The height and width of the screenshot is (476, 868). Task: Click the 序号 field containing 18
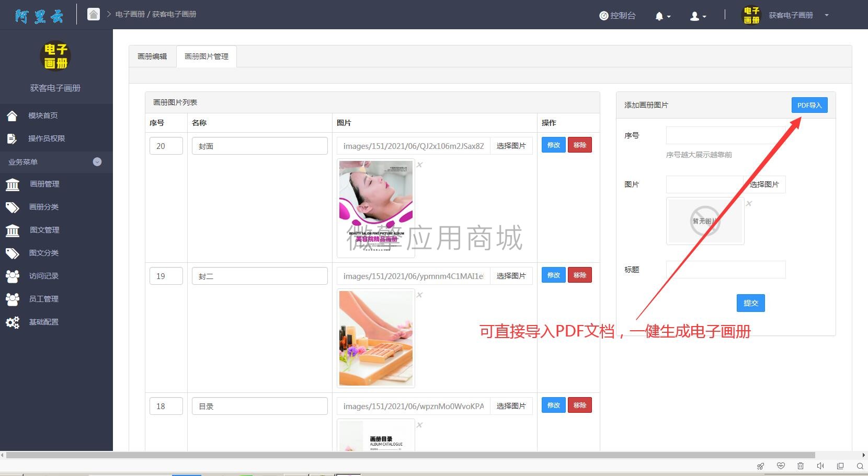(166, 406)
